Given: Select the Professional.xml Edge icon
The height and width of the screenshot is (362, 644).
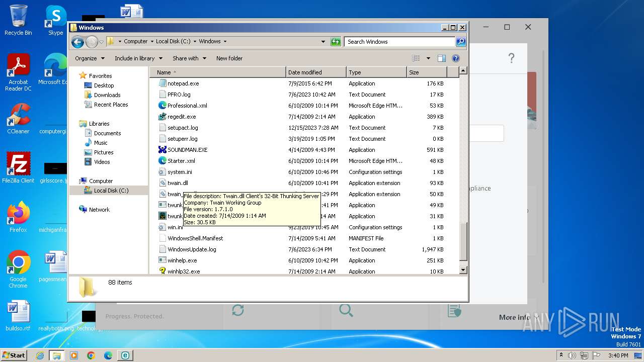Looking at the screenshot, I should point(162,106).
